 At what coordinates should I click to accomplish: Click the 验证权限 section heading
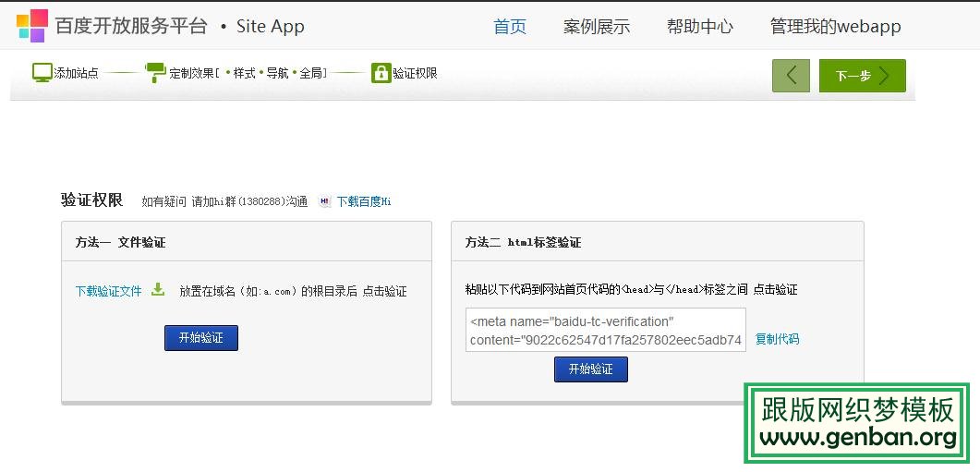[x=91, y=200]
